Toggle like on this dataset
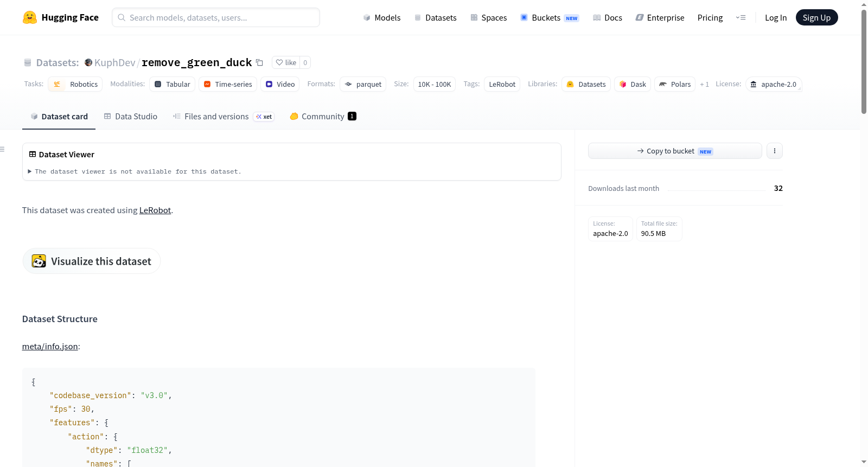 pyautogui.click(x=286, y=62)
